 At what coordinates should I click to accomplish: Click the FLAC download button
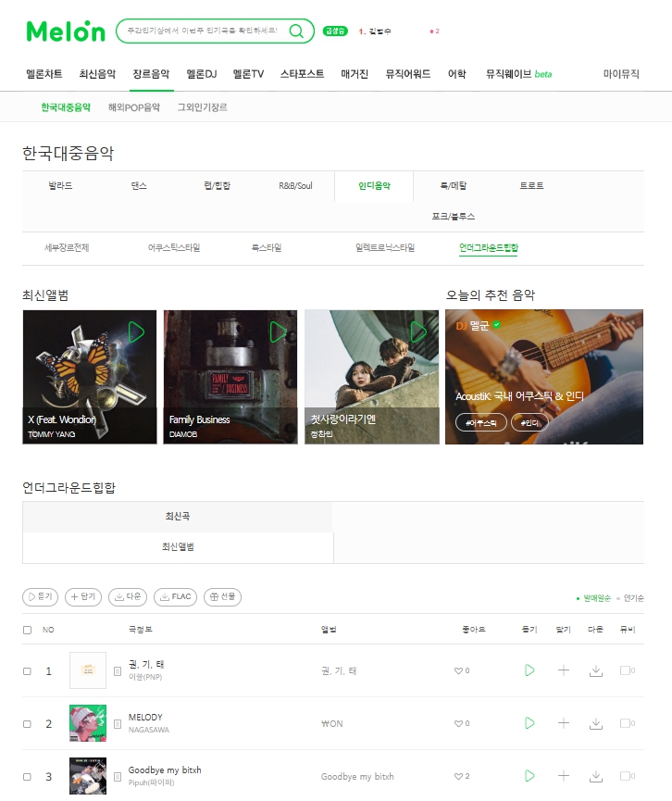(175, 596)
